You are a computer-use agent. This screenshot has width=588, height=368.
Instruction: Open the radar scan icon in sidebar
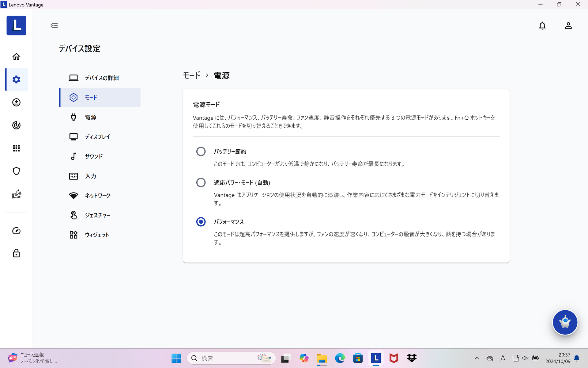[16, 125]
